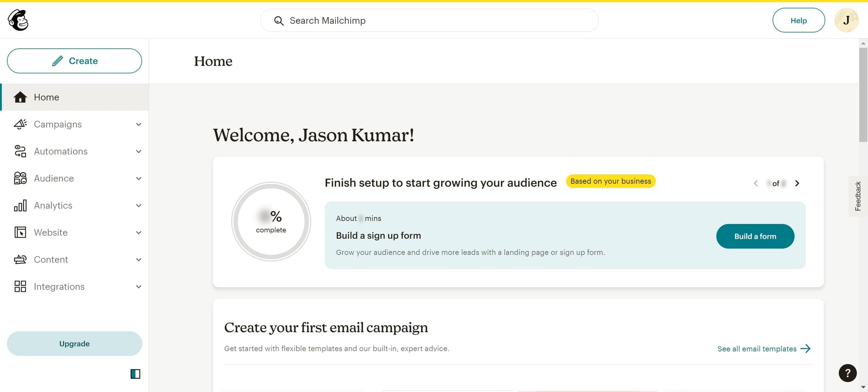Click the vertical page scrollbar thumb
This screenshot has width=868, height=392.
(x=863, y=94)
